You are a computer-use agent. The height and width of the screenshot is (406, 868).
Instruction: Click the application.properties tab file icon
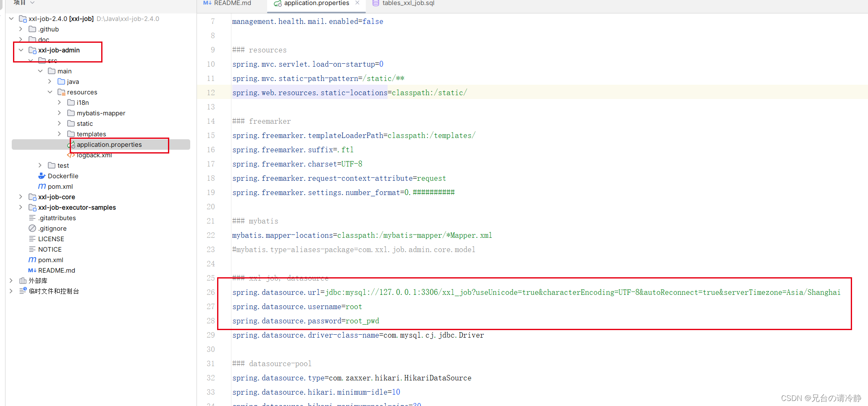coord(278,3)
